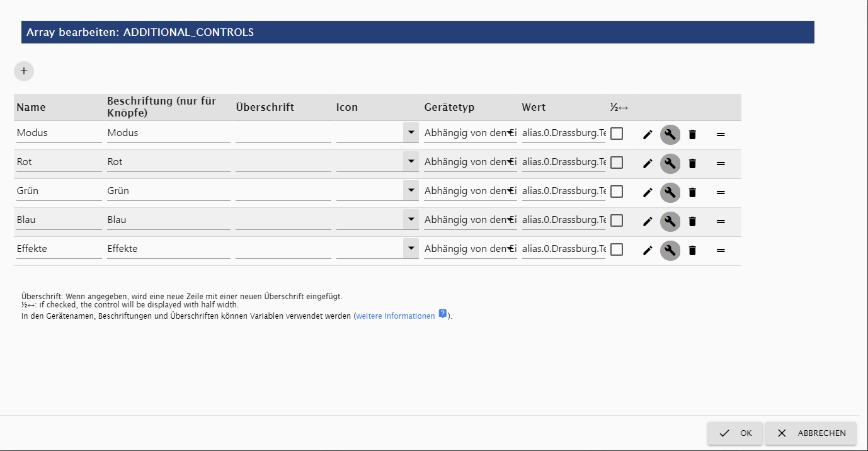Delete the Modus row with trash icon
The width and height of the screenshot is (868, 451).
(692, 134)
